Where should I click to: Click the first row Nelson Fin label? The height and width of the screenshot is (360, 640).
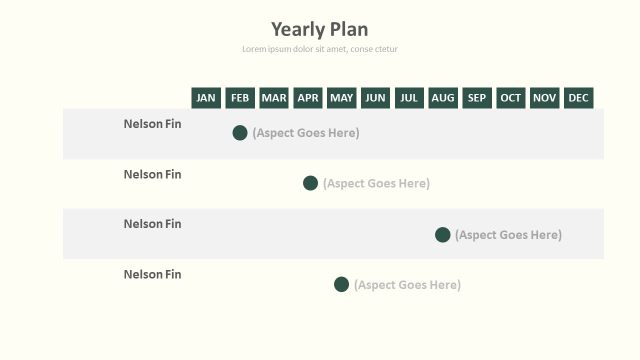[x=153, y=124]
